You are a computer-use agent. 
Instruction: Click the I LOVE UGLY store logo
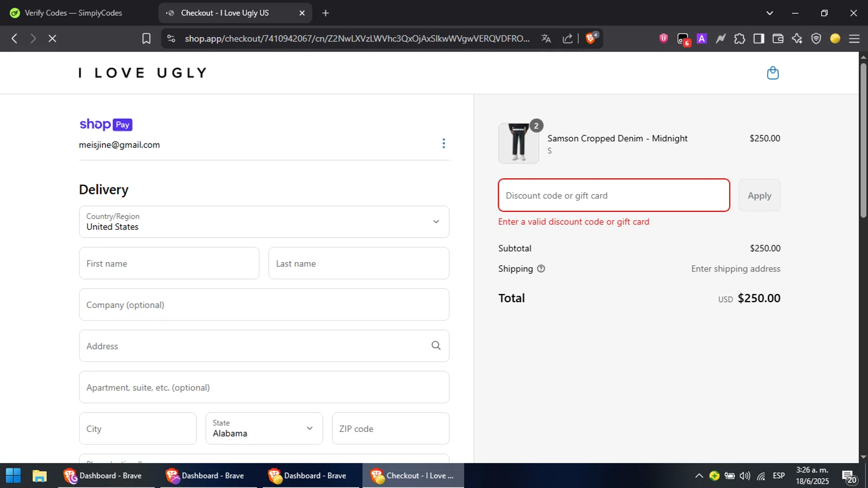pos(143,73)
